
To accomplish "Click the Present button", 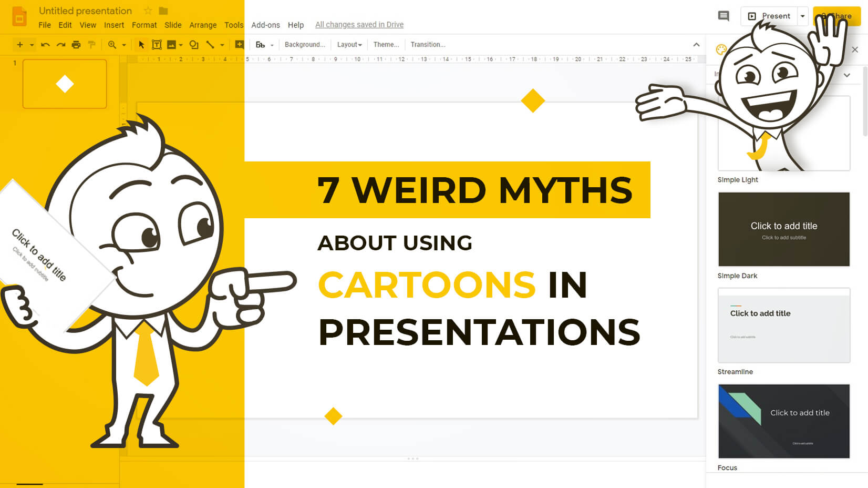I will pos(769,16).
